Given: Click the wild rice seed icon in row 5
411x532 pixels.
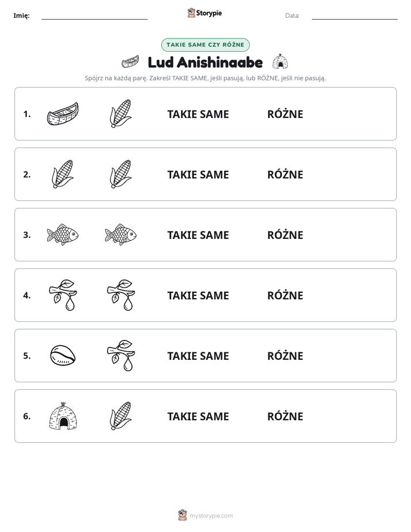Looking at the screenshot, I should (63, 356).
